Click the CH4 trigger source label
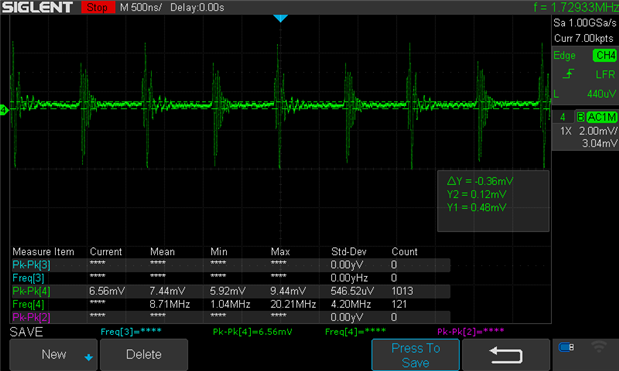Viewport: 619px width, 371px height. coord(605,55)
